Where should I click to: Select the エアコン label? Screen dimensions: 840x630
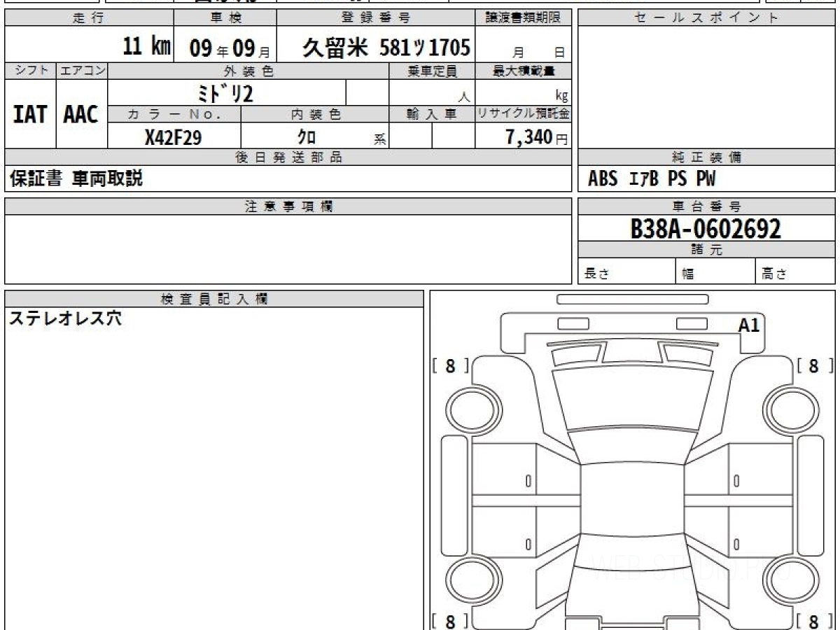coord(82,71)
